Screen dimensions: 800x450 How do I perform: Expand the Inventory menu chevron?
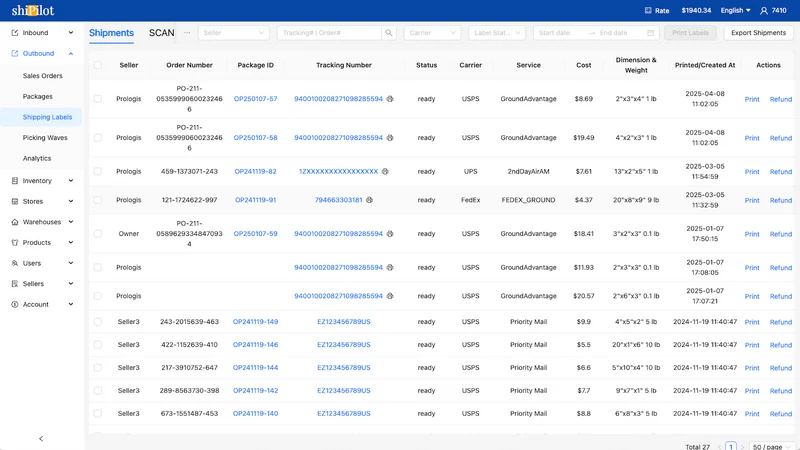(71, 181)
